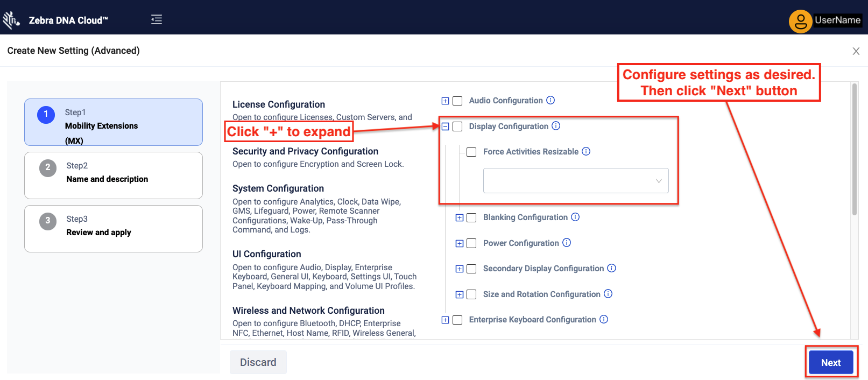Expand the Size and Rotation Configuration node
868x380 pixels.
tap(460, 294)
